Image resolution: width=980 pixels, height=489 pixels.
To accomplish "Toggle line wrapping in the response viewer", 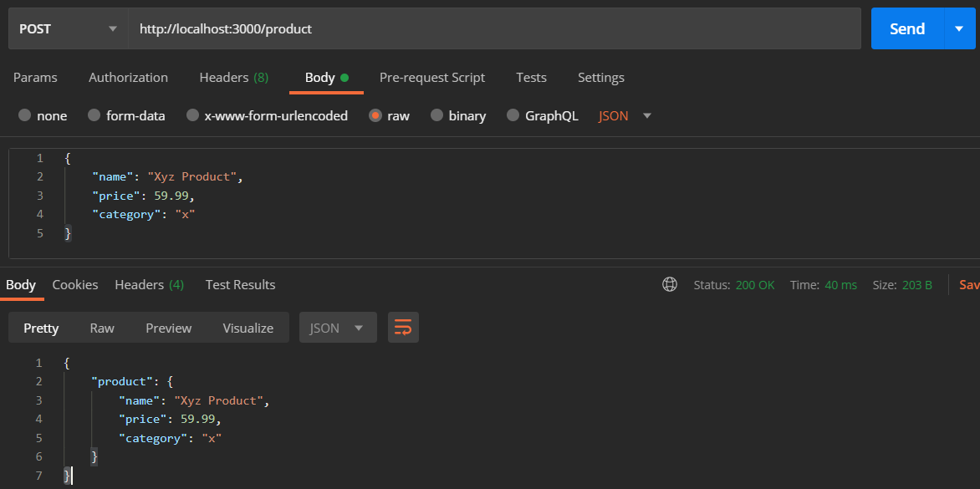I will [x=403, y=327].
